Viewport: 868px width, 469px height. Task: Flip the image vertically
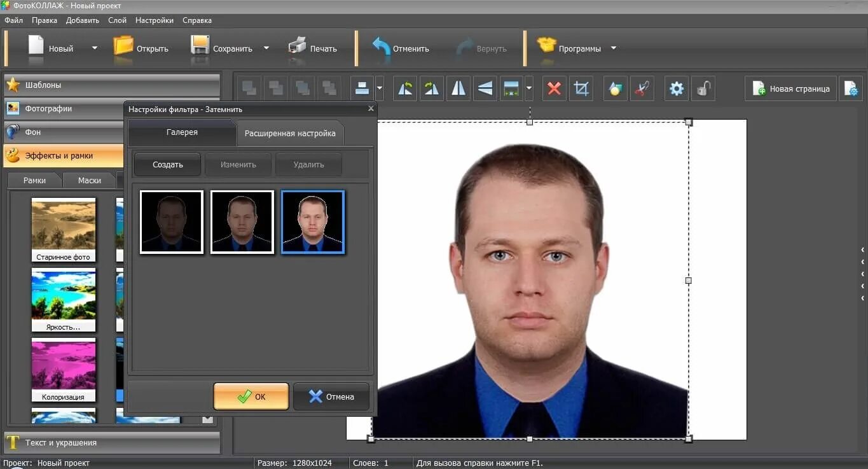[x=485, y=88]
